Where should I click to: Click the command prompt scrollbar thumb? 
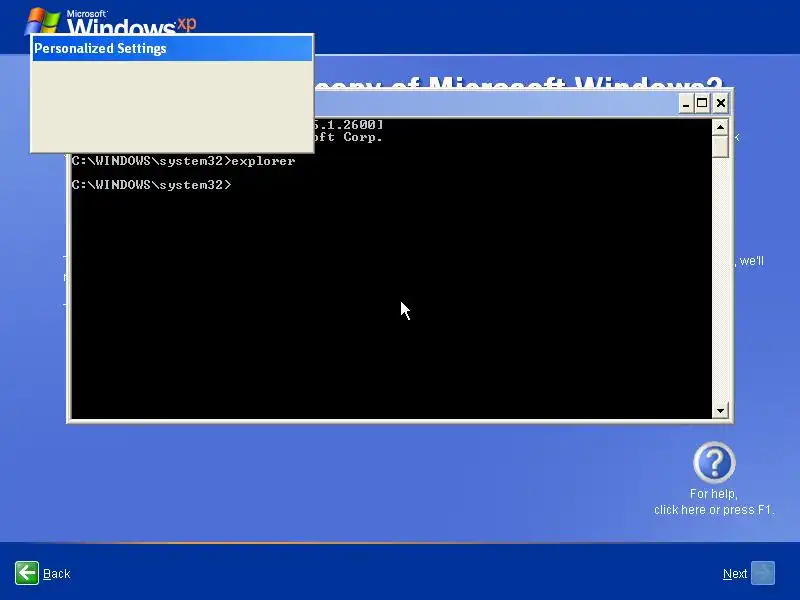[720, 146]
